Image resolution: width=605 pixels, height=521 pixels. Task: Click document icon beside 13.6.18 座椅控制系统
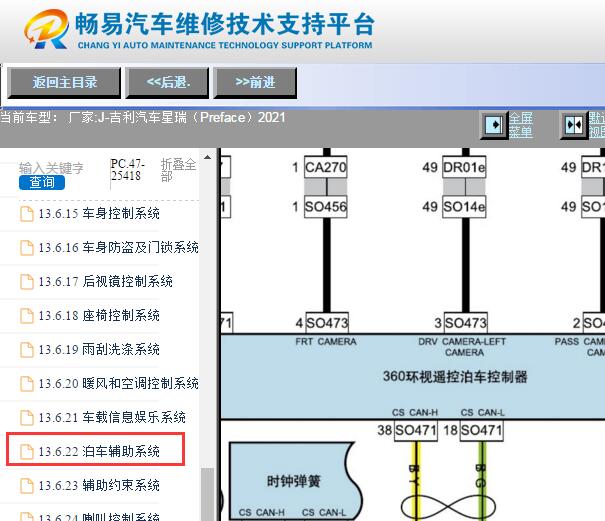tap(27, 316)
